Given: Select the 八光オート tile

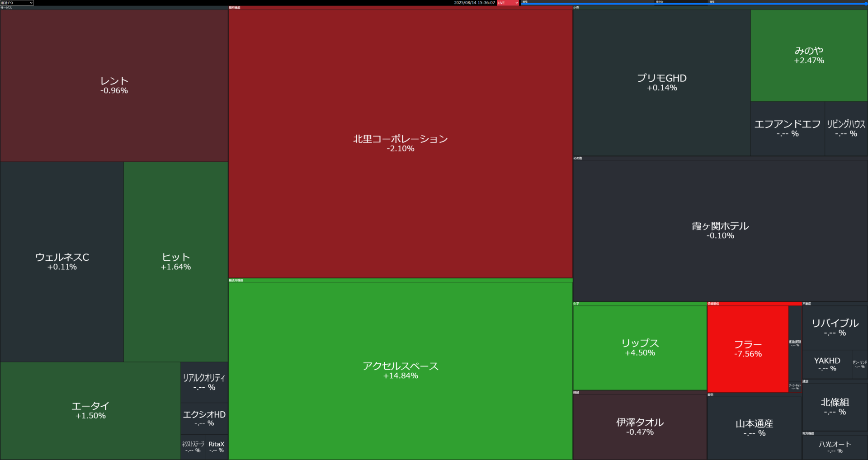Looking at the screenshot, I should 835,447.
